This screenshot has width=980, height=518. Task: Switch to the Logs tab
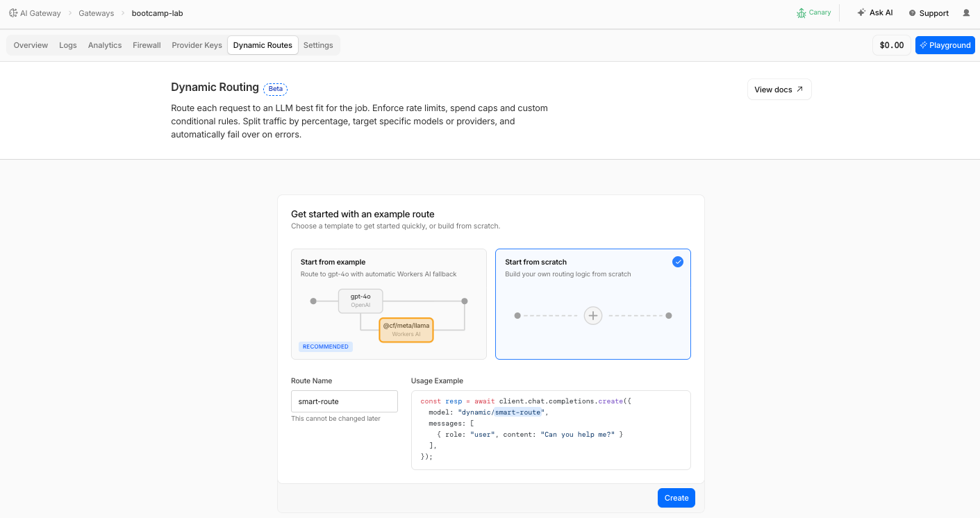[x=68, y=45]
